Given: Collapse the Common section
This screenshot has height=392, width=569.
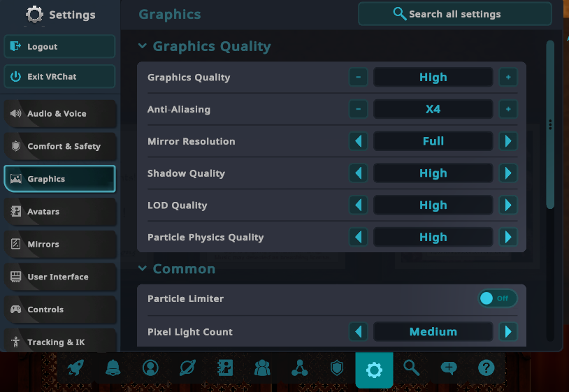Looking at the screenshot, I should click(143, 269).
